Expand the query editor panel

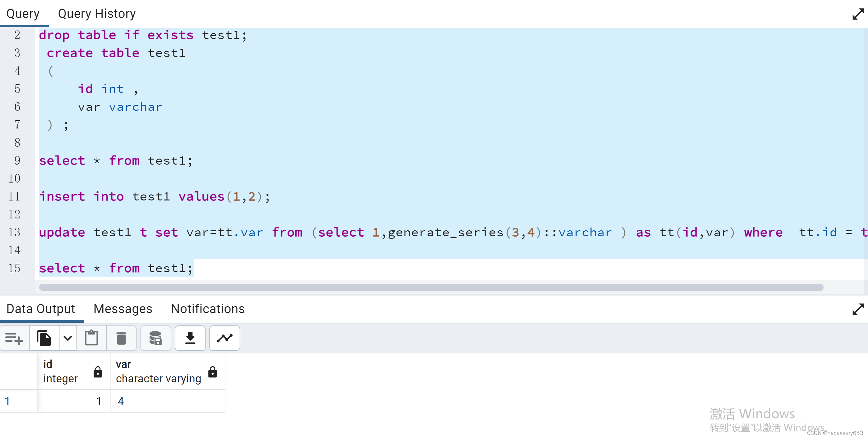coord(858,14)
